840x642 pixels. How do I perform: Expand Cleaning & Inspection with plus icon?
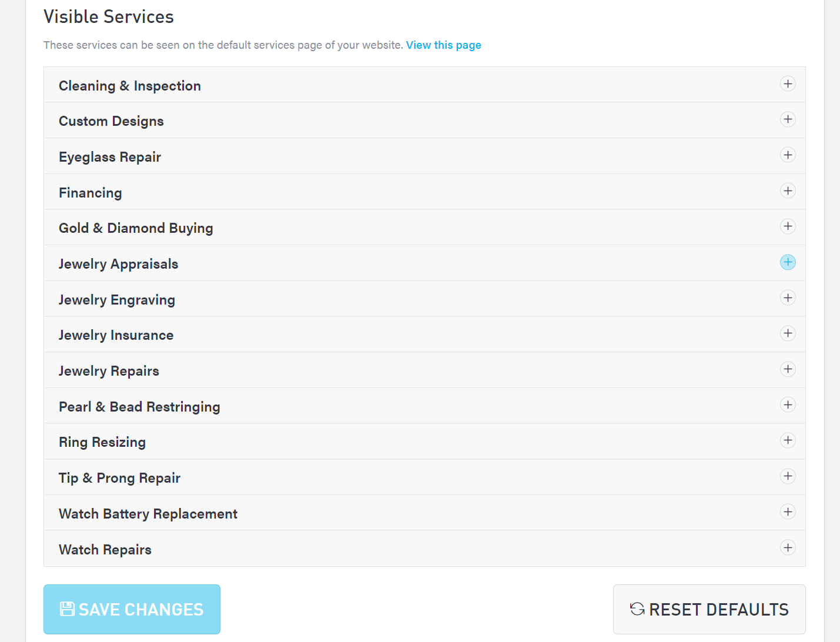pos(788,84)
